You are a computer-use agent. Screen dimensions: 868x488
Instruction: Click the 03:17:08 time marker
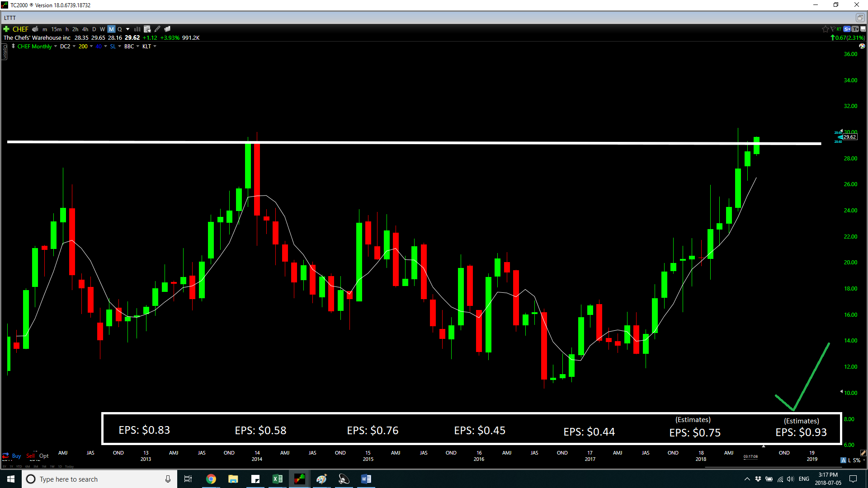[x=750, y=456]
